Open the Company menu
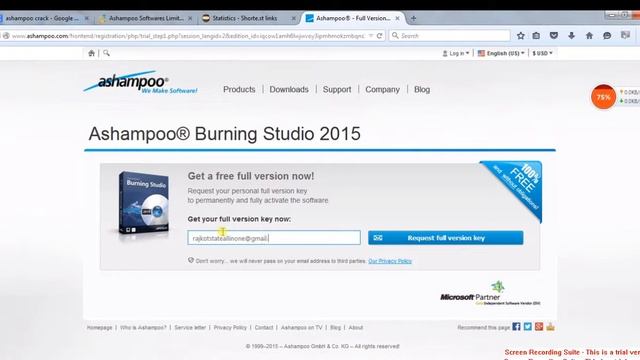640x360 pixels. pos(382,89)
